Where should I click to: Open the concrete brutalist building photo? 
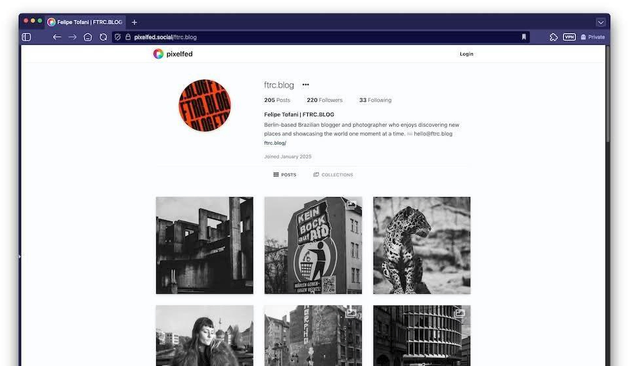tap(205, 245)
